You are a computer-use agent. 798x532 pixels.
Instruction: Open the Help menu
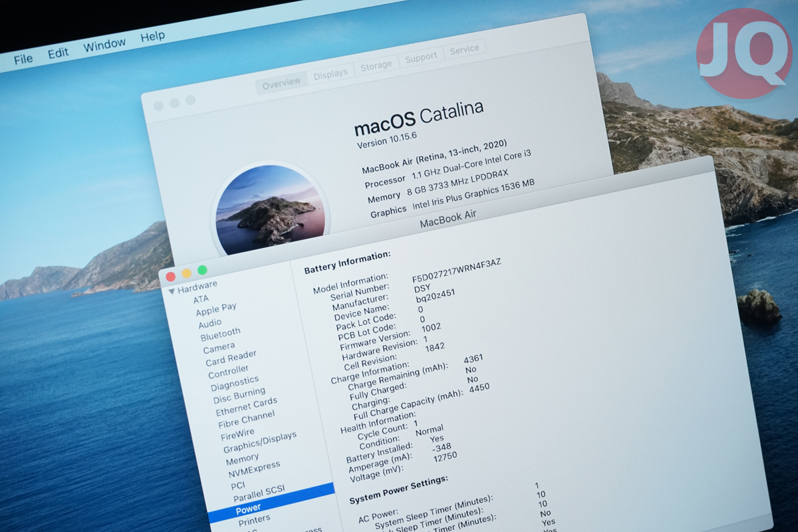153,37
